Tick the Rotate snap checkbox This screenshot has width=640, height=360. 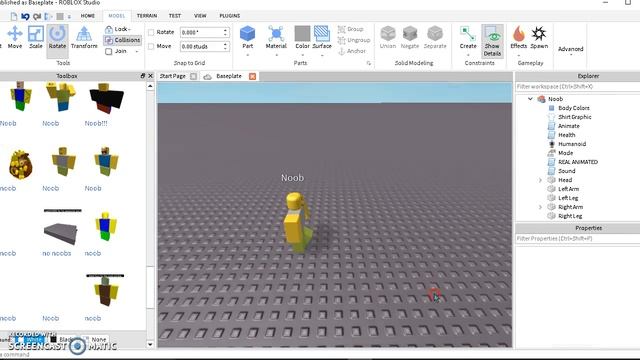(151, 32)
